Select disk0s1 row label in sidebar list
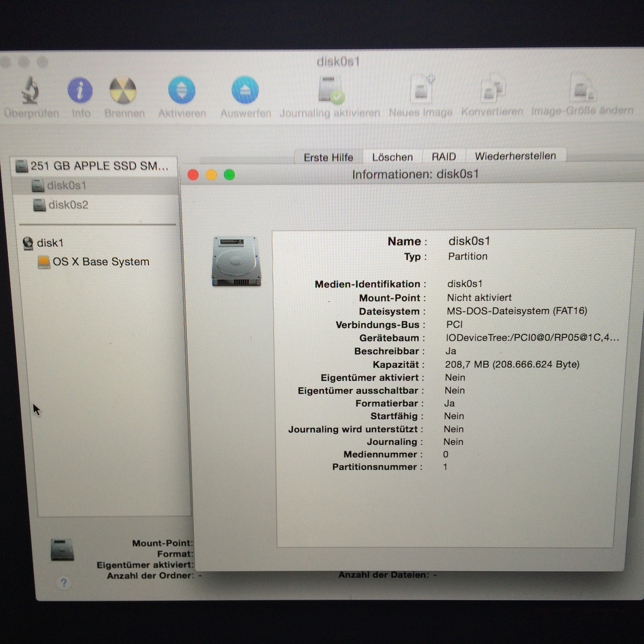Viewport: 644px width, 644px height. (x=67, y=185)
